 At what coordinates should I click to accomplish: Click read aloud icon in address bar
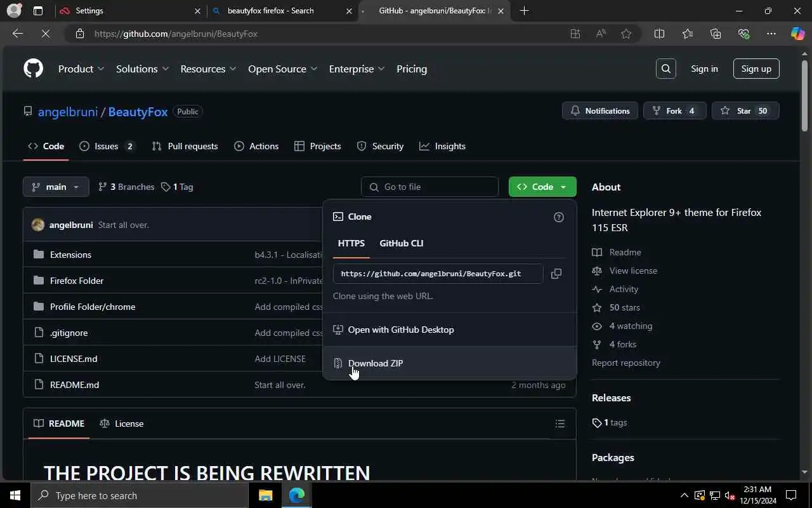pyautogui.click(x=601, y=34)
